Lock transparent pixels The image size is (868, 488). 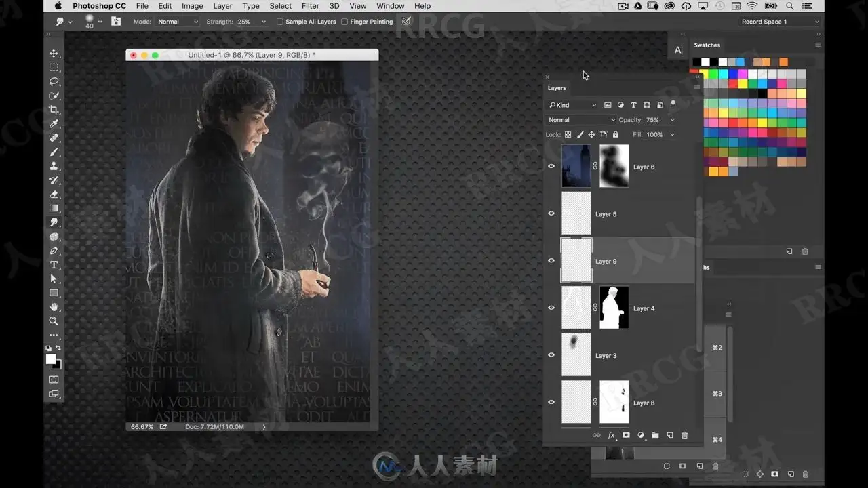(x=568, y=135)
